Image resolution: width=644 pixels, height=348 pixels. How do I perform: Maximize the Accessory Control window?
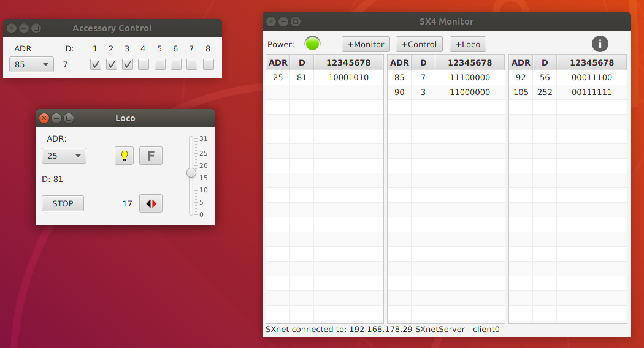pos(36,28)
